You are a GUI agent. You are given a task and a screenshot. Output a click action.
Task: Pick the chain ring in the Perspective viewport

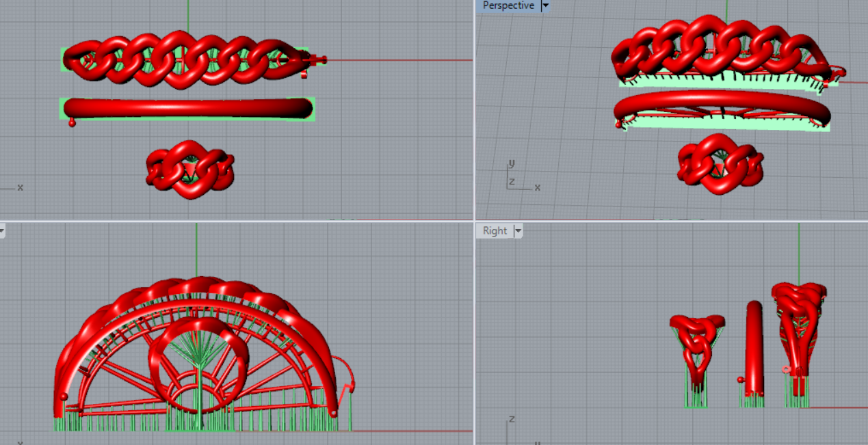(x=720, y=165)
